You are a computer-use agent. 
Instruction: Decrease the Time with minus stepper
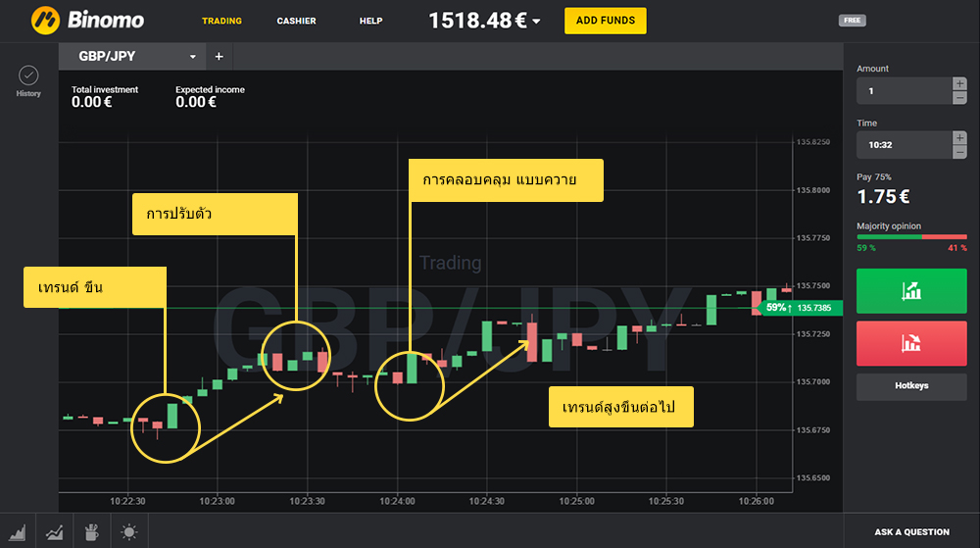point(959,151)
